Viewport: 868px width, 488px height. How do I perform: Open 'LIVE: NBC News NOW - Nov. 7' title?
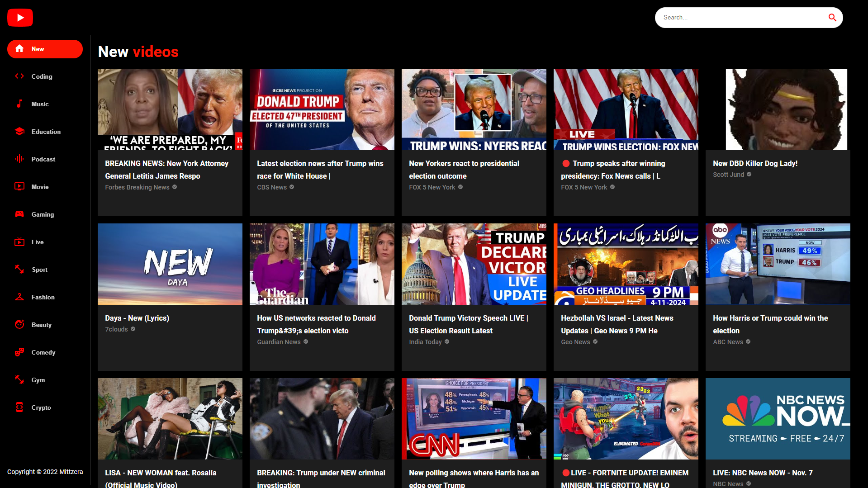point(763,473)
